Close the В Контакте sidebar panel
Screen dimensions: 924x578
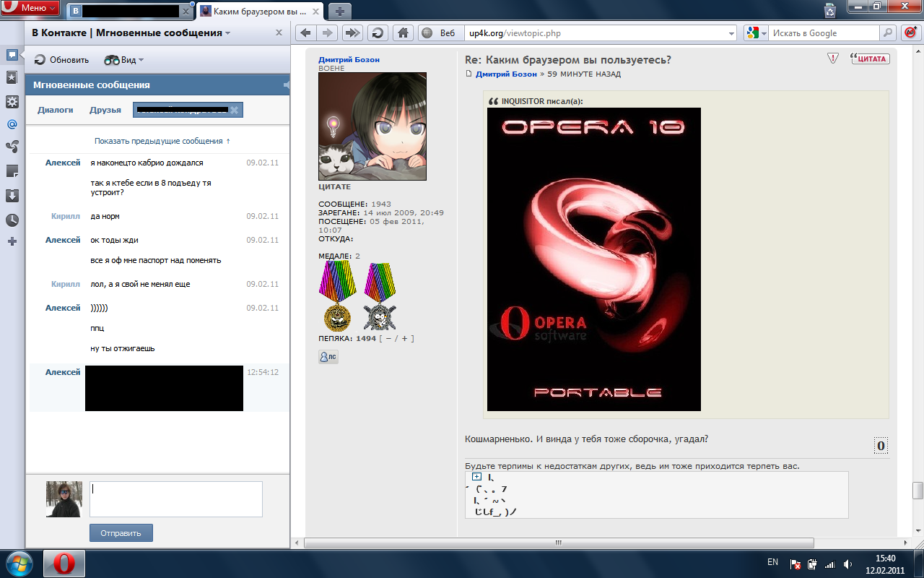279,33
